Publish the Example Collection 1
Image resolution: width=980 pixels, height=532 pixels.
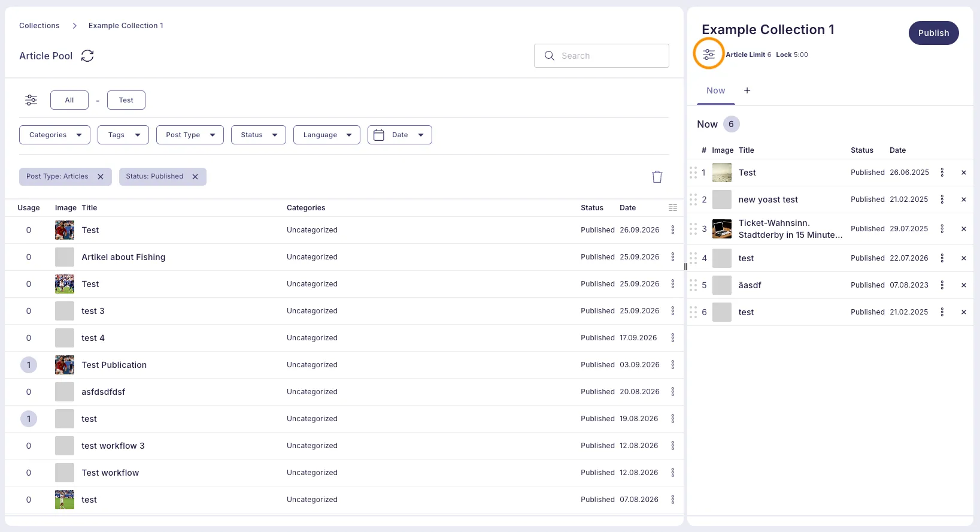[x=934, y=33]
